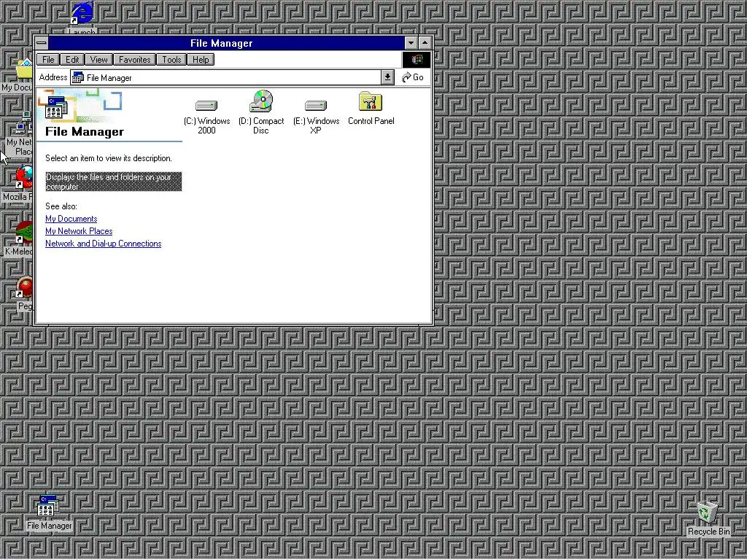The image size is (747, 560).
Task: Click the window control-menu box in the title bar
Action: click(x=42, y=43)
